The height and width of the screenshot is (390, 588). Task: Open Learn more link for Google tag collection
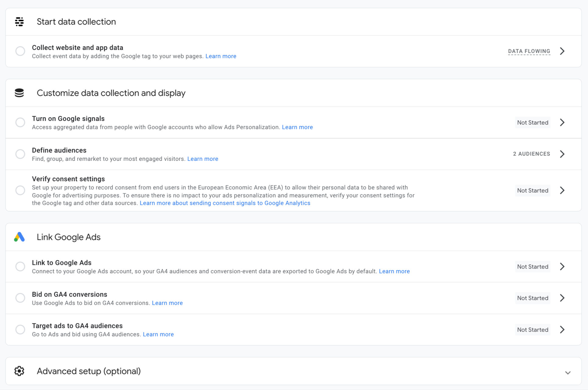(221, 56)
